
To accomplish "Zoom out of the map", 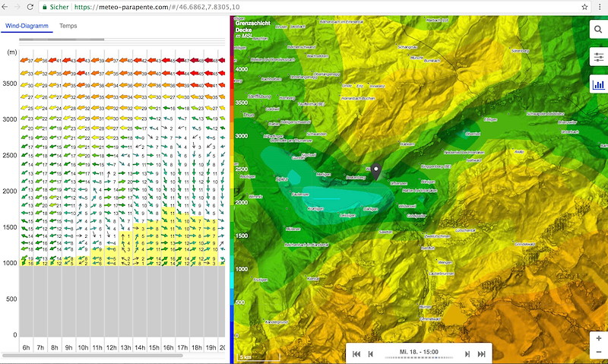I will click(x=599, y=352).
